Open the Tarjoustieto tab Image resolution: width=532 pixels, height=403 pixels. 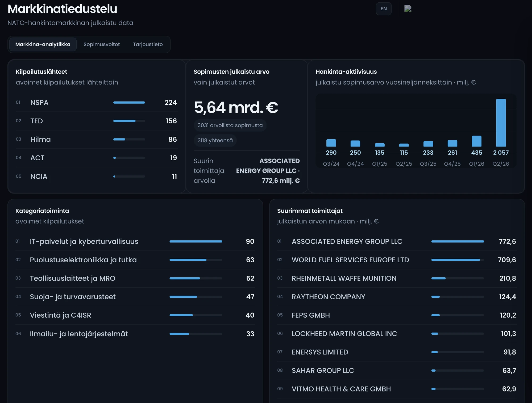(148, 44)
